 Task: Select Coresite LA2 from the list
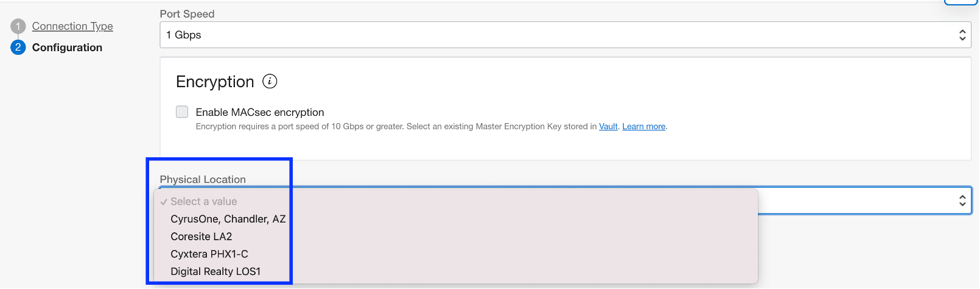[x=201, y=237]
